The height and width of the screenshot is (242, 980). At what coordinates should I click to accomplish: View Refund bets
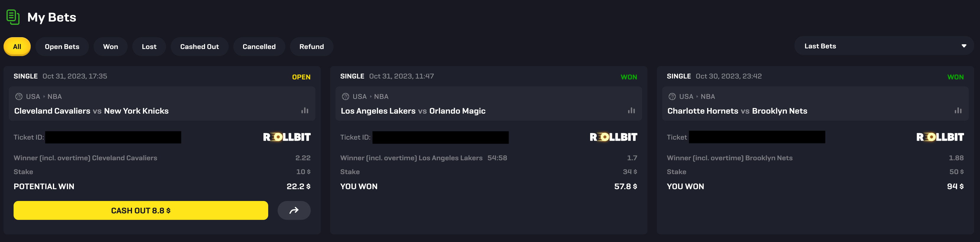click(x=312, y=47)
